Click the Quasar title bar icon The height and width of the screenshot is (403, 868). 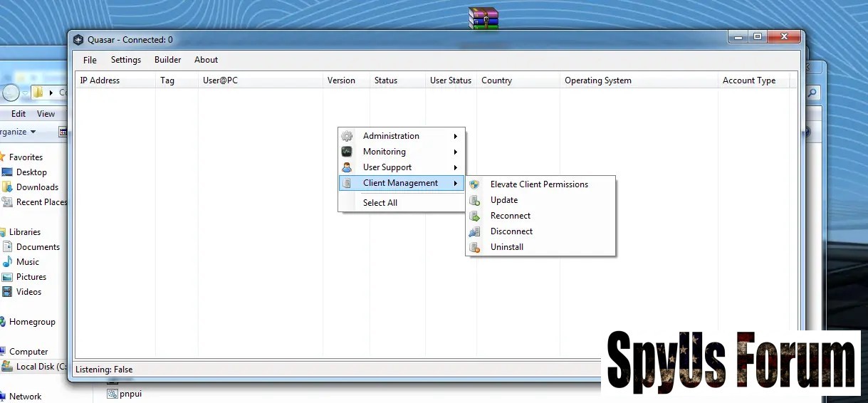point(78,40)
